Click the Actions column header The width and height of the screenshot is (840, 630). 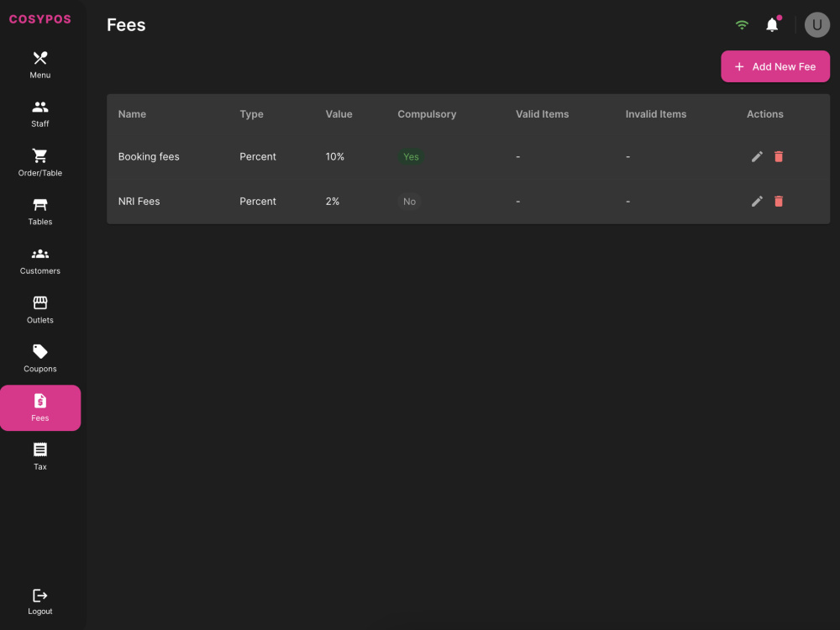pyautogui.click(x=765, y=114)
